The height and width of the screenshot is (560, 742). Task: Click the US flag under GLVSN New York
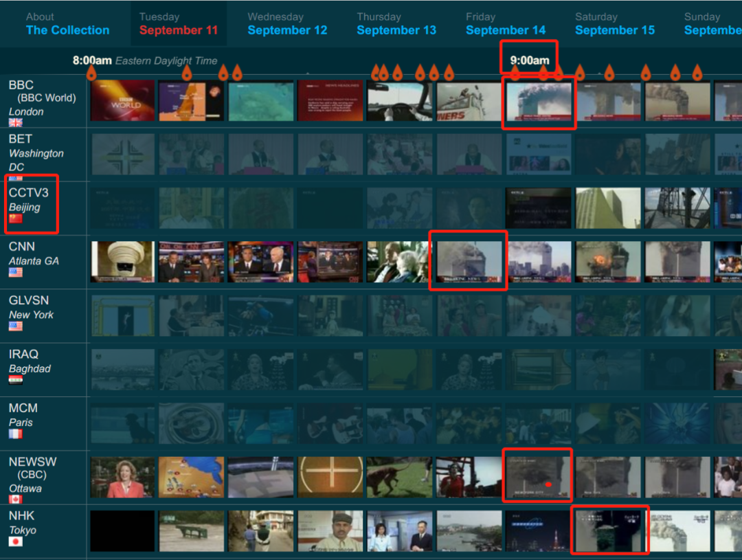click(x=15, y=326)
